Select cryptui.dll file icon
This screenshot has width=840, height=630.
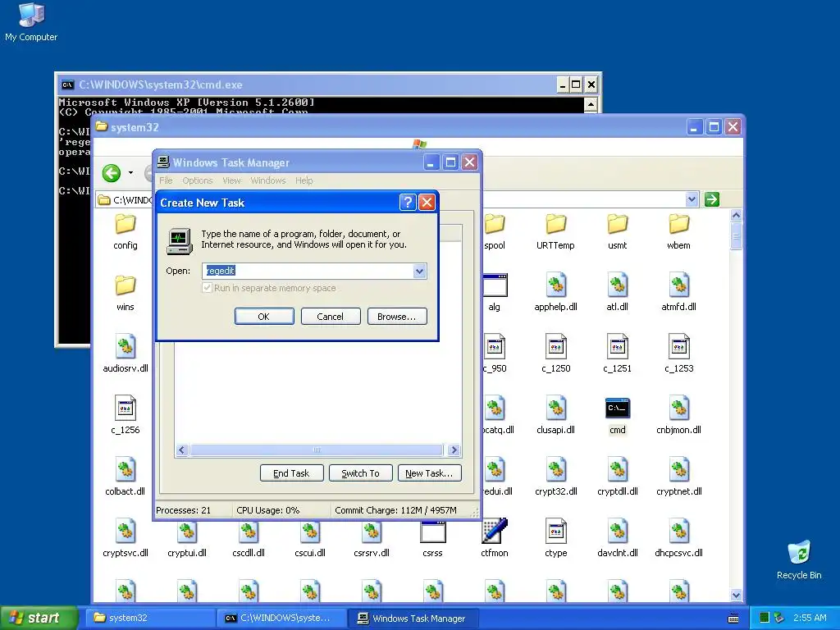coord(187,532)
